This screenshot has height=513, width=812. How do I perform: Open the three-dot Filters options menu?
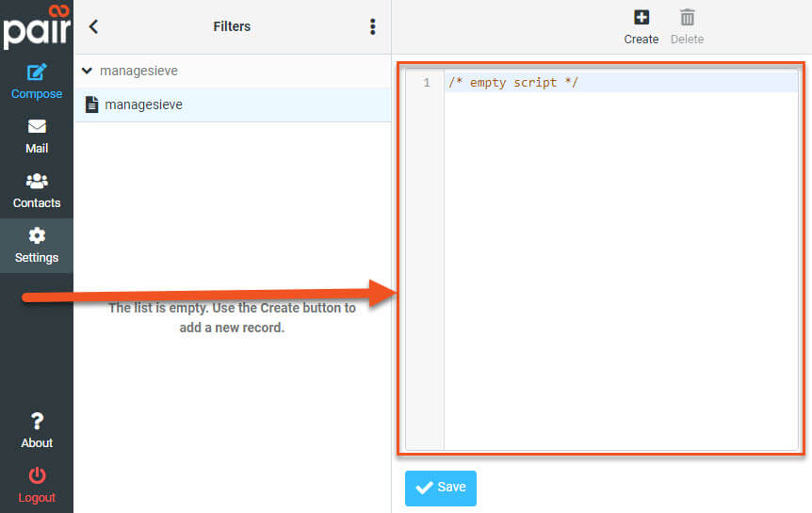pyautogui.click(x=373, y=26)
